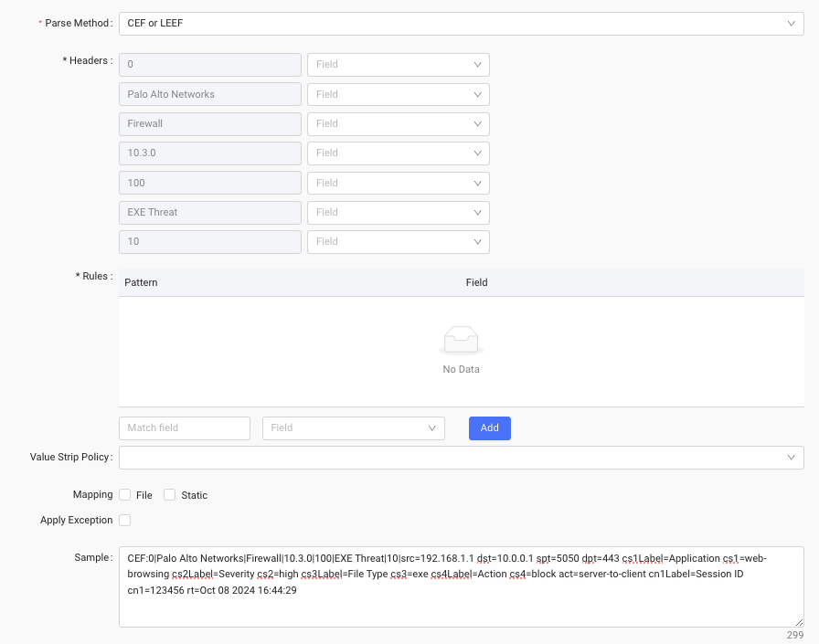Open Field dropdown beside header 100
The width and height of the screenshot is (819, 644).
tap(398, 183)
